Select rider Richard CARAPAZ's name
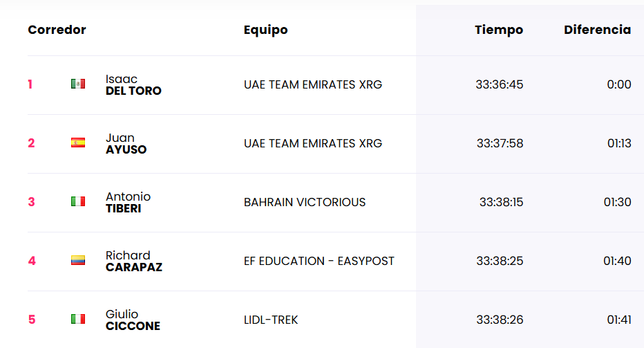The width and height of the screenshot is (644, 348). 134,262
